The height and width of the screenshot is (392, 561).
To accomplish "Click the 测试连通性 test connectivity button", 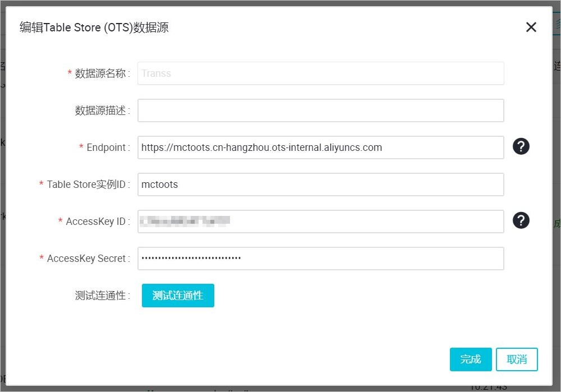I will tap(178, 296).
